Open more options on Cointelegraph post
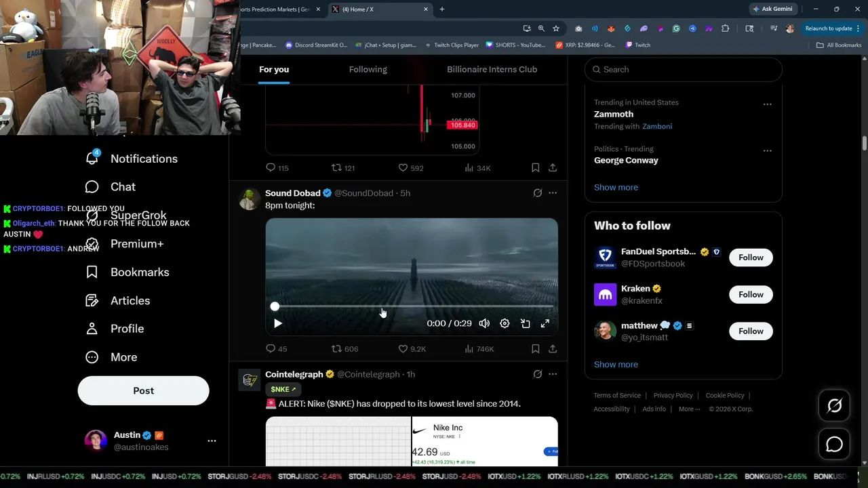 [x=553, y=374]
